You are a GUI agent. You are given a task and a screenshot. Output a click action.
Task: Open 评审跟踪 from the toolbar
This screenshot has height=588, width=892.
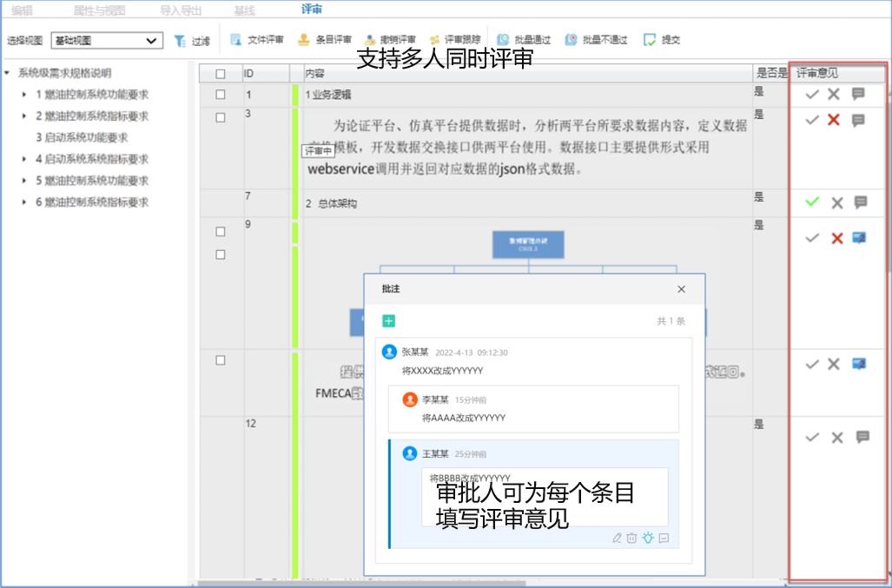click(x=456, y=40)
